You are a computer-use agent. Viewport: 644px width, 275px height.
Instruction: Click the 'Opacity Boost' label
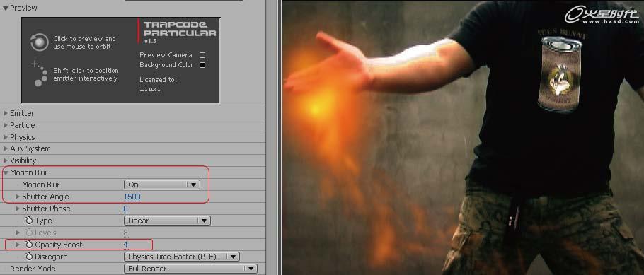click(58, 245)
